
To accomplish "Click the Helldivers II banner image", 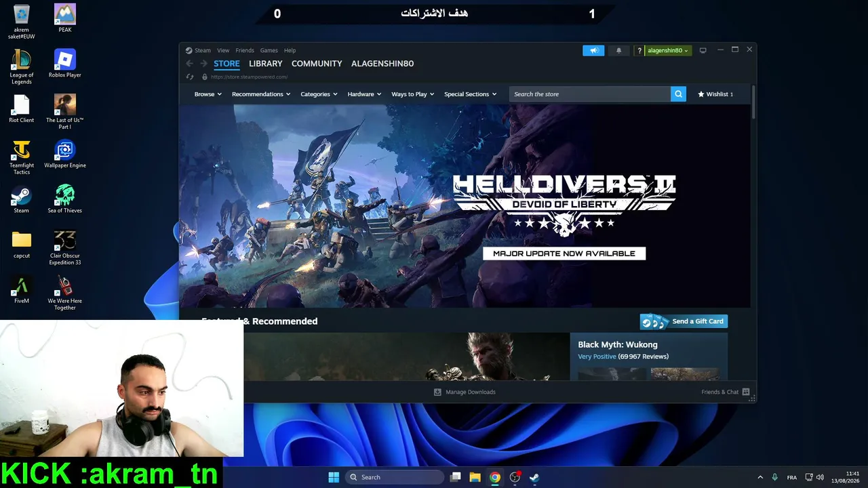I will click(465, 206).
